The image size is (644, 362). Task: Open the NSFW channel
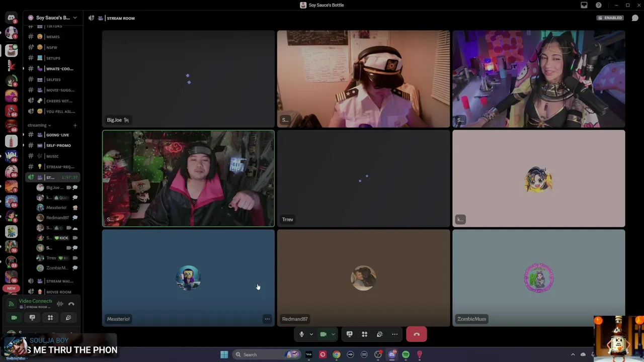52,47
